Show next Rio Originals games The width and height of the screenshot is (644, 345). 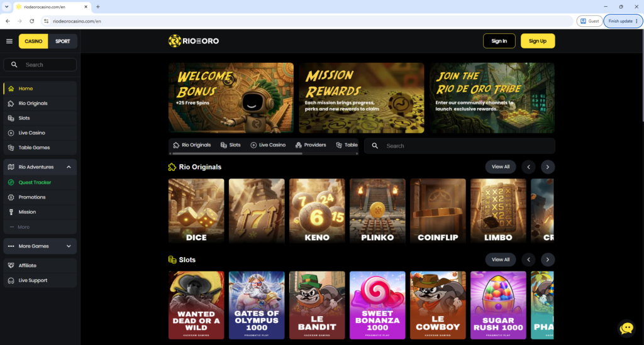pyautogui.click(x=548, y=167)
